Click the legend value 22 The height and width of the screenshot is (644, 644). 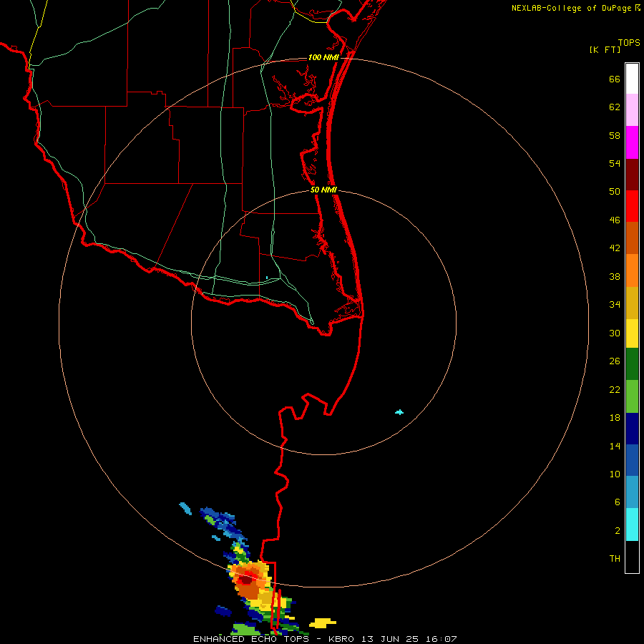point(615,389)
